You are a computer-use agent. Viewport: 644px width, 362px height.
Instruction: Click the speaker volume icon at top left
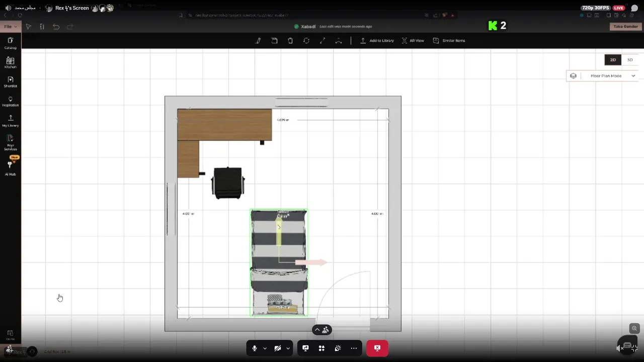(8, 8)
